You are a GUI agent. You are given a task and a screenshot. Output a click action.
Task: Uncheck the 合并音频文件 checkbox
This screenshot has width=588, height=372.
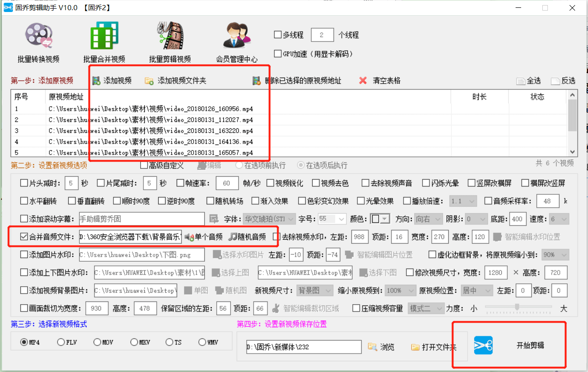24,237
